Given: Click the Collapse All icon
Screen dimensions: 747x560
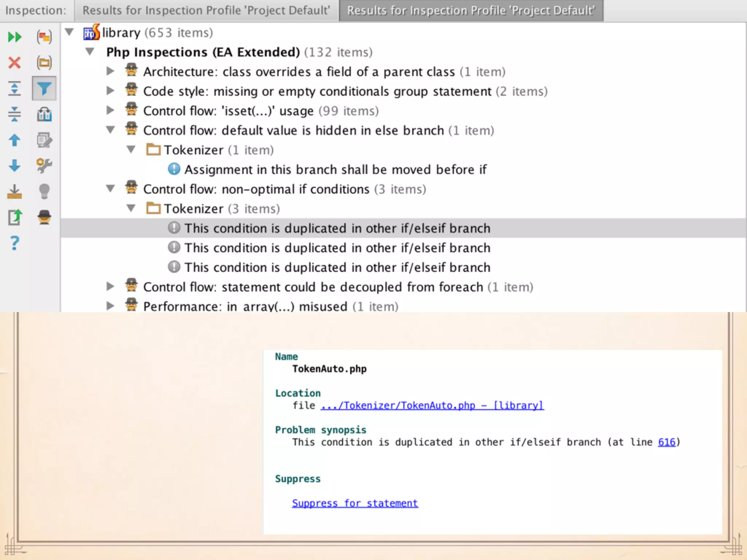Looking at the screenshot, I should (15, 114).
